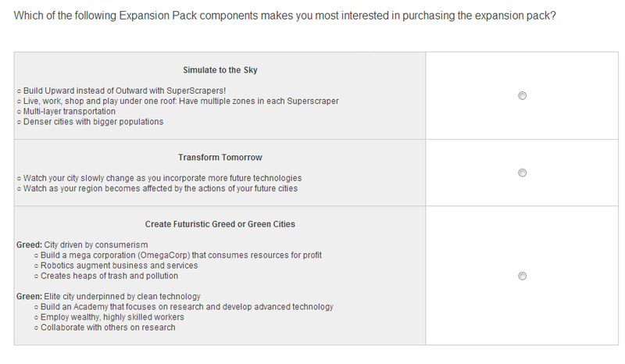Click the Simulate to the Sky heading
This screenshot has width=625, height=364.
tap(220, 70)
